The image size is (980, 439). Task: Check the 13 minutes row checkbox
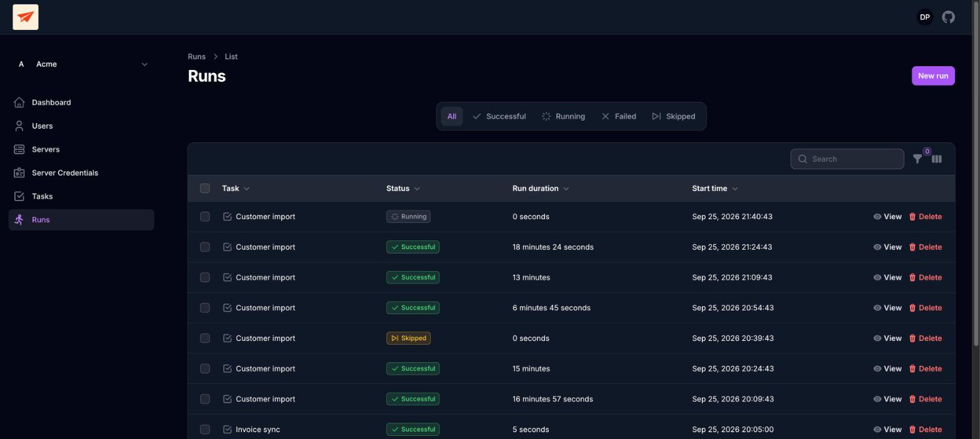205,277
